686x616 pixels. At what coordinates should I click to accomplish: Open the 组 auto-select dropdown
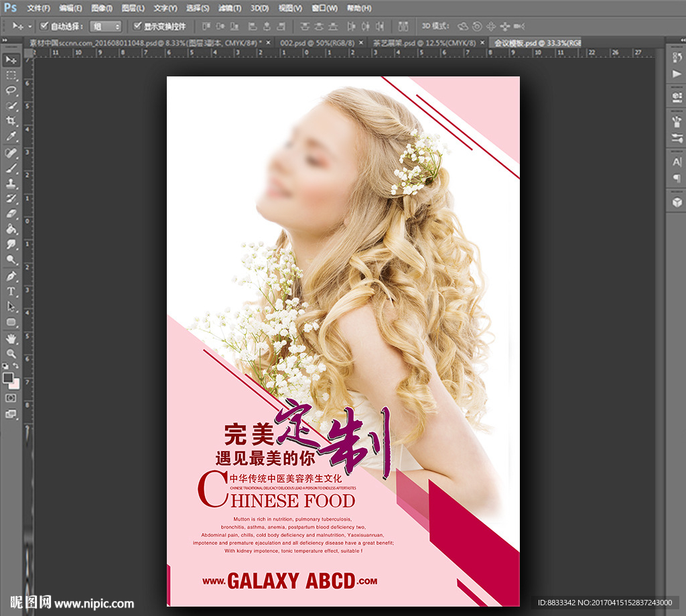click(x=106, y=26)
